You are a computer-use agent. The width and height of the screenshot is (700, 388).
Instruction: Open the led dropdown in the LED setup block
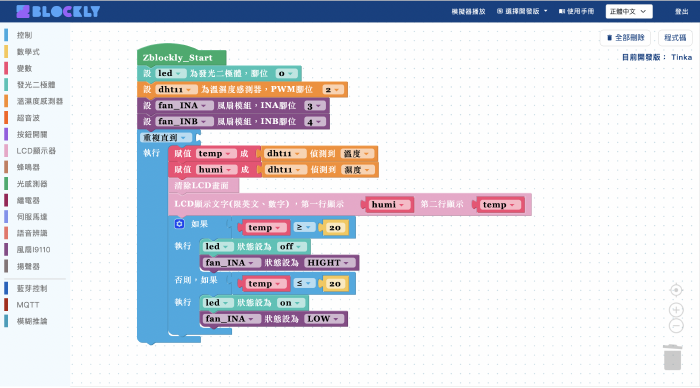point(170,73)
